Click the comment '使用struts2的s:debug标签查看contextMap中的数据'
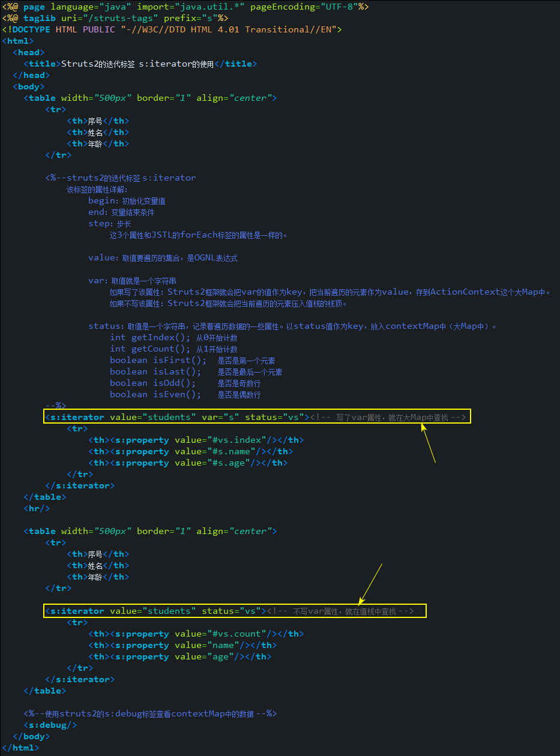 tap(150, 713)
